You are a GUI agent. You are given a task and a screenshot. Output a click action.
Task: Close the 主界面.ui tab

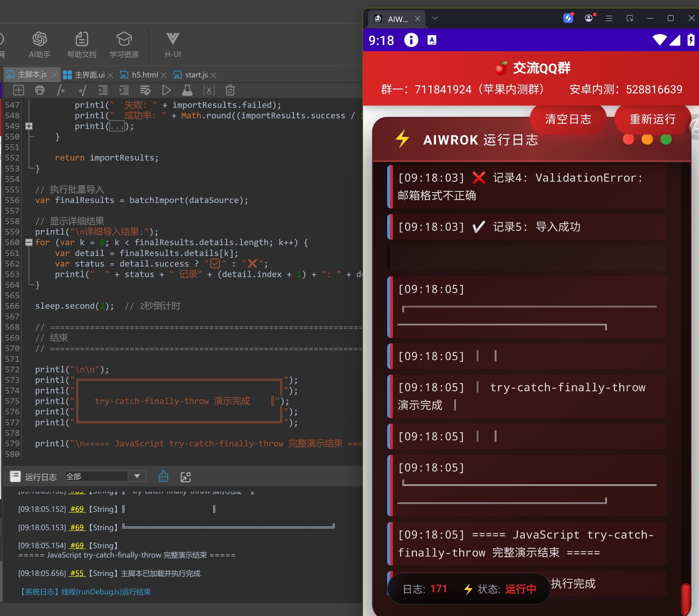click(x=110, y=75)
